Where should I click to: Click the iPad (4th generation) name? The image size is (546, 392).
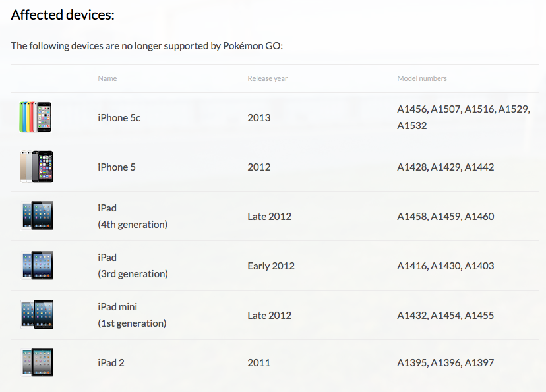tap(133, 216)
